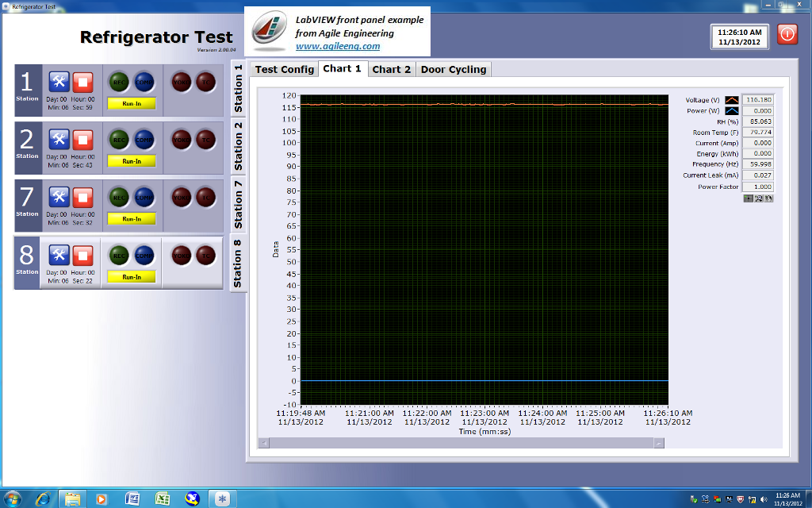Click the Station 1 Run-In status button
Screen dimensions: 812x508
(x=132, y=103)
